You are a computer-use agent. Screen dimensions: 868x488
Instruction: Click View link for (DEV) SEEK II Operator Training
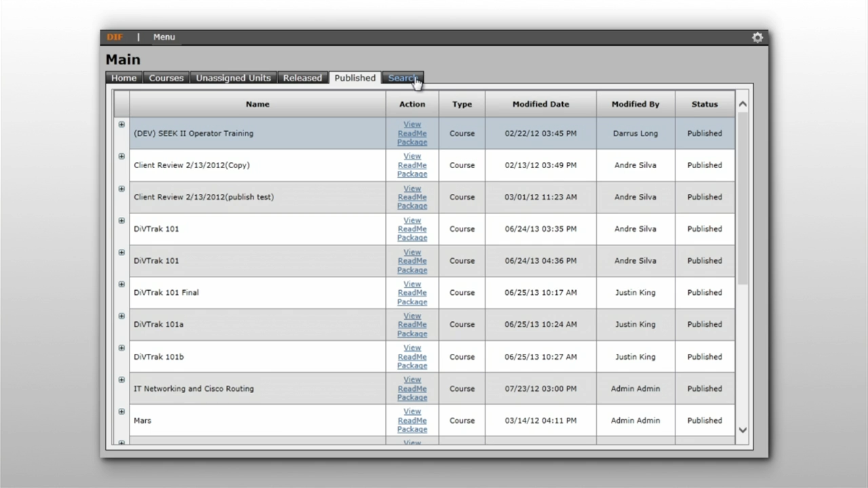click(412, 125)
